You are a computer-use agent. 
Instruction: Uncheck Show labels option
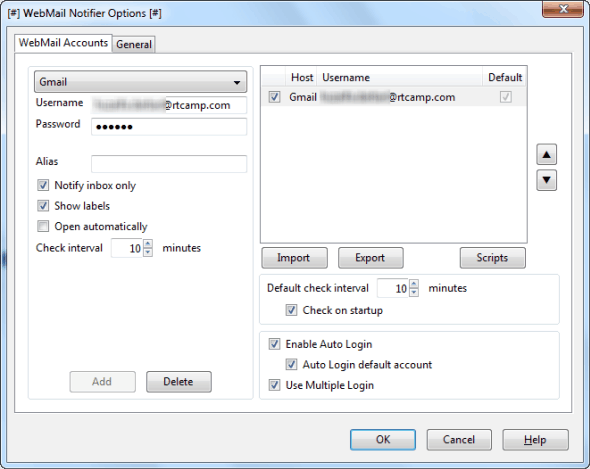tap(43, 206)
